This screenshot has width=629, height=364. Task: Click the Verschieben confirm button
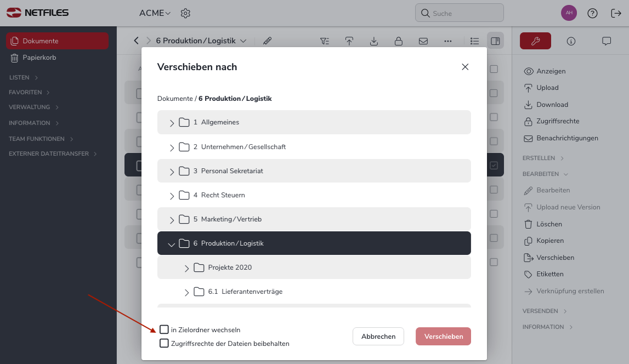[443, 337]
